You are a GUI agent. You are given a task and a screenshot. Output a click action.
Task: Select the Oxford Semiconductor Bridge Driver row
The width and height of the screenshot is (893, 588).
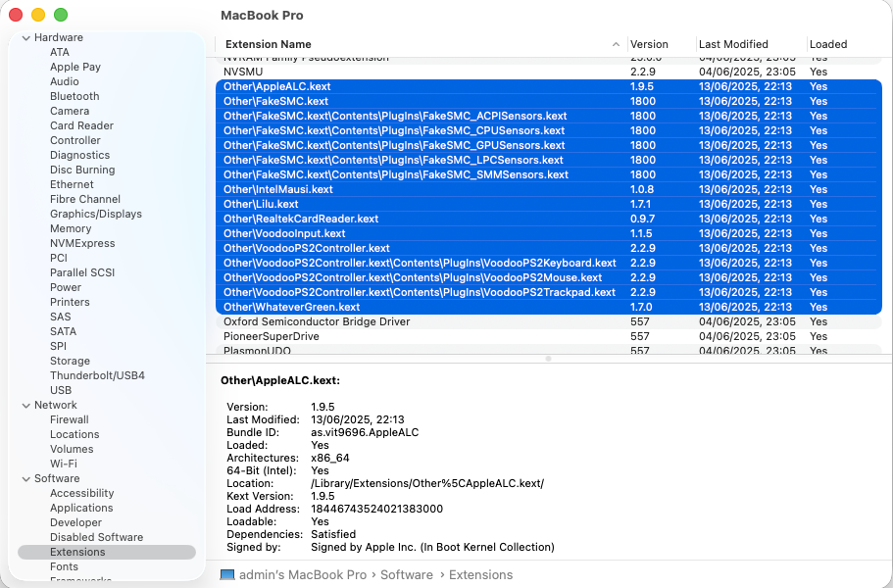tap(549, 321)
